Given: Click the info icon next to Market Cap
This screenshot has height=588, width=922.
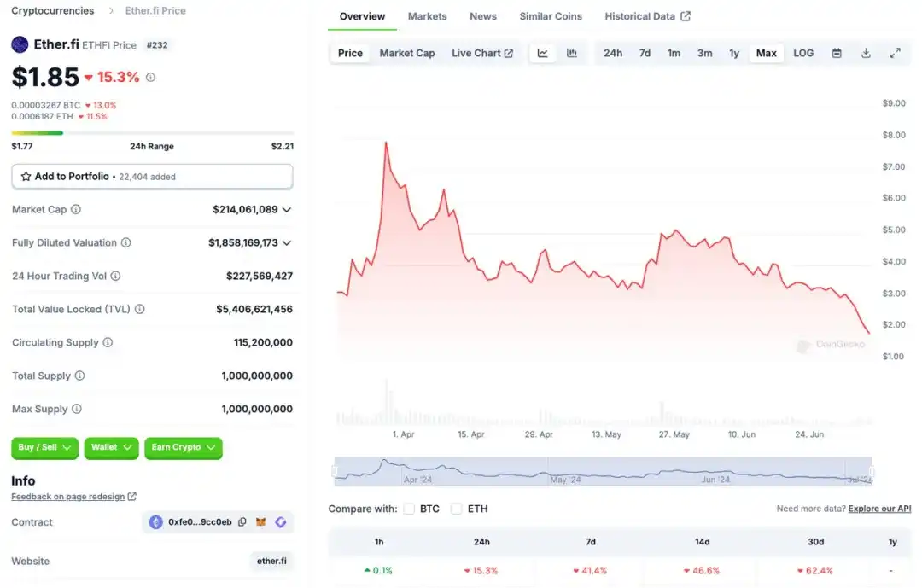Looking at the screenshot, I should point(76,209).
